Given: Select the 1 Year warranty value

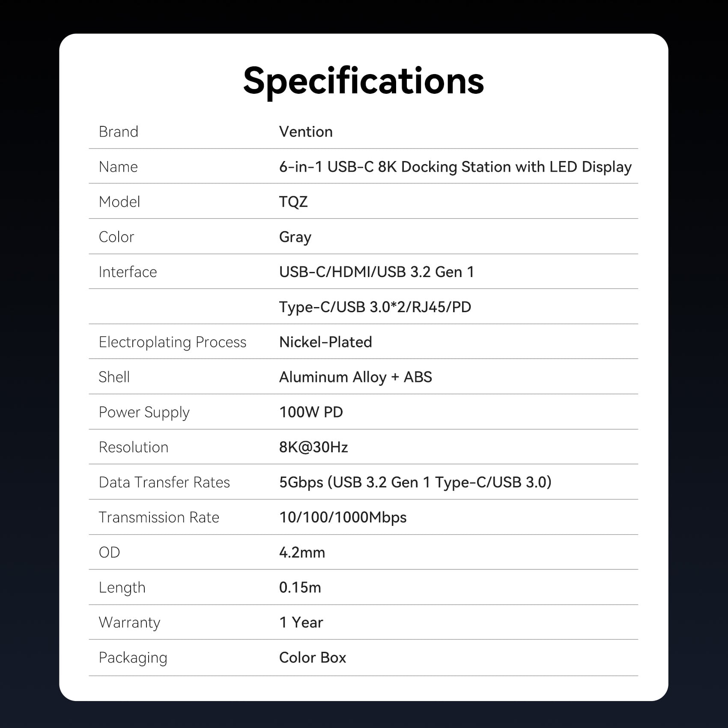Looking at the screenshot, I should (x=301, y=623).
